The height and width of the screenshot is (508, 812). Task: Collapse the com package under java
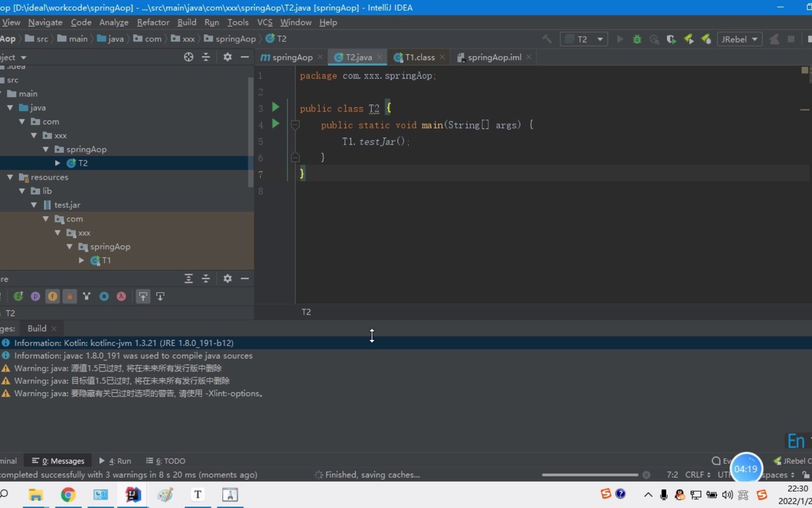tap(22, 121)
